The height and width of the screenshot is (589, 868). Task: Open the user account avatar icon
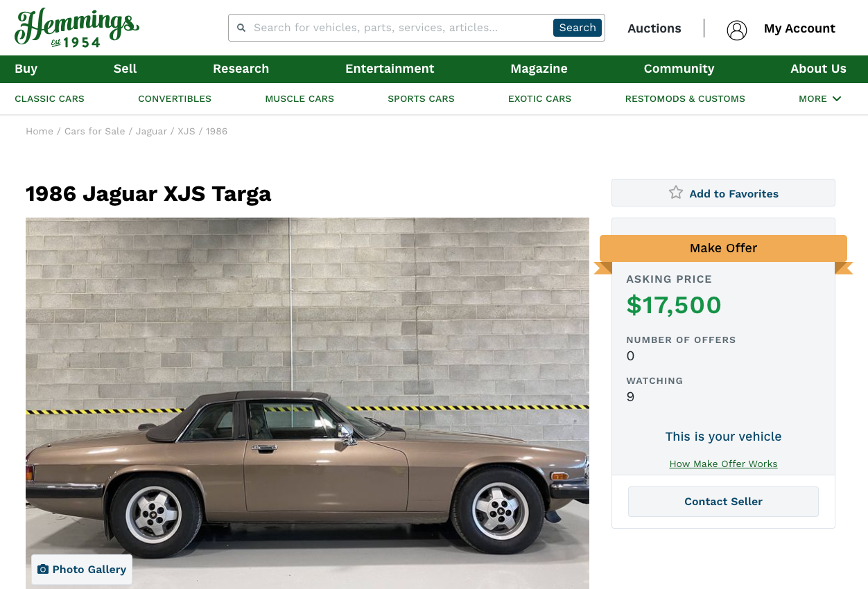(737, 30)
